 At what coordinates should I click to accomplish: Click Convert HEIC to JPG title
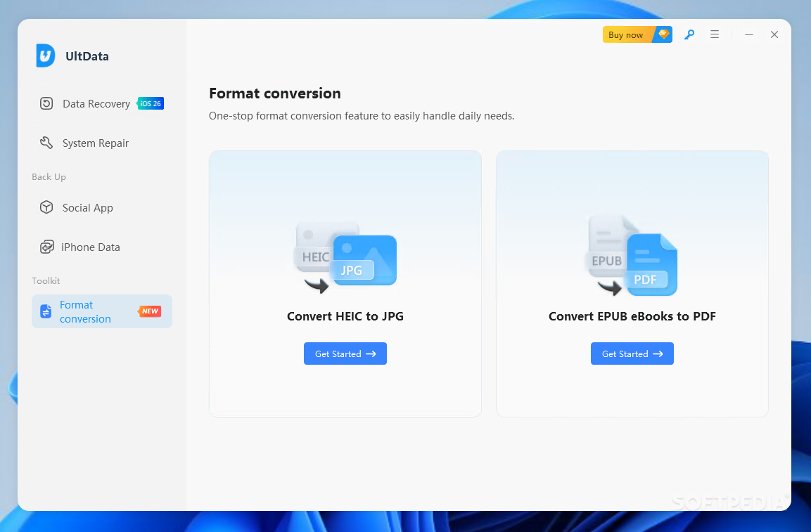[x=345, y=316]
